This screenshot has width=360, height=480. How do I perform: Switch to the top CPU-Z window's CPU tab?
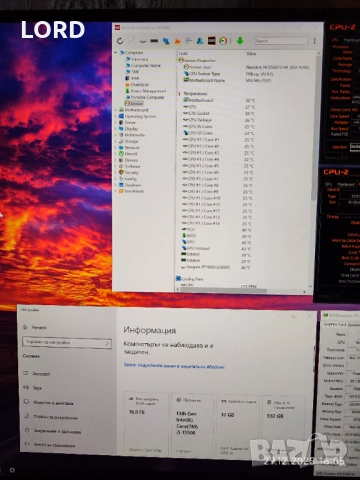click(336, 40)
